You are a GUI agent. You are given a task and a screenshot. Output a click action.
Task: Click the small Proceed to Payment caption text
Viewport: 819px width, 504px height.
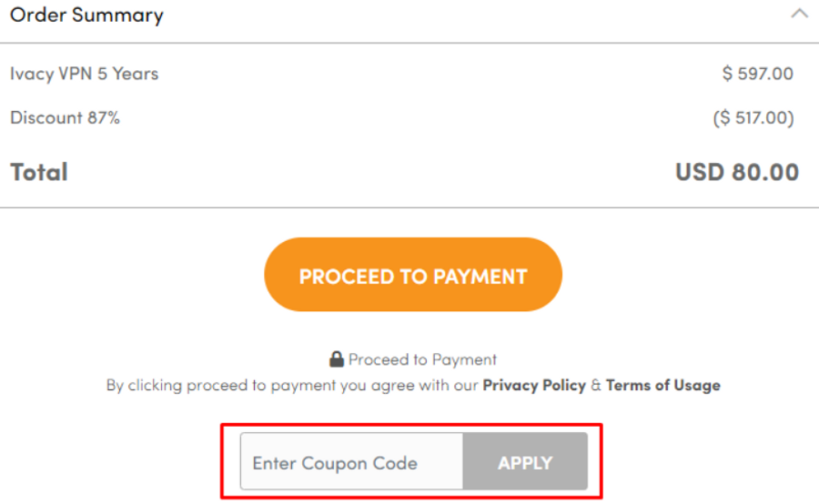(x=422, y=359)
